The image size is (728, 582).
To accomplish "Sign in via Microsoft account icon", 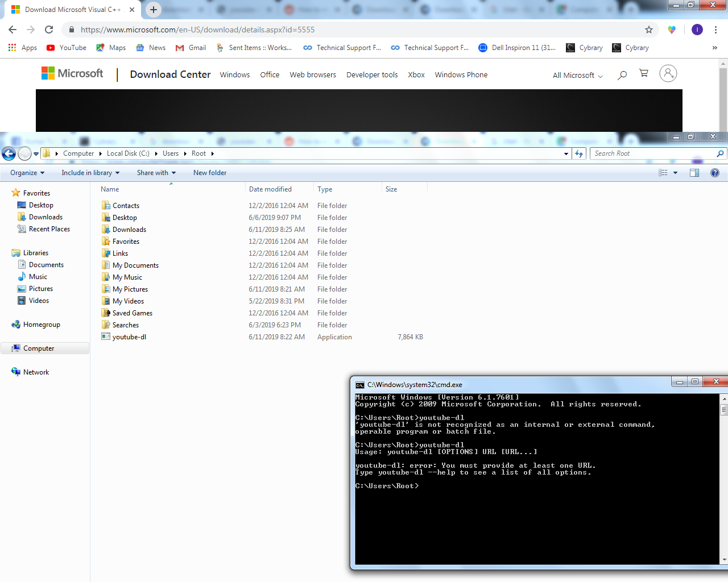I will point(668,73).
